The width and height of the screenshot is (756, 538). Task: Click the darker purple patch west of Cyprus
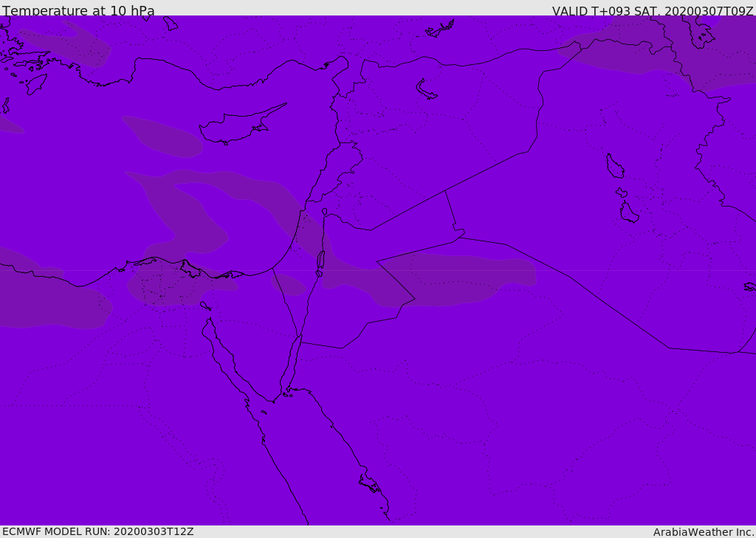[162, 137]
